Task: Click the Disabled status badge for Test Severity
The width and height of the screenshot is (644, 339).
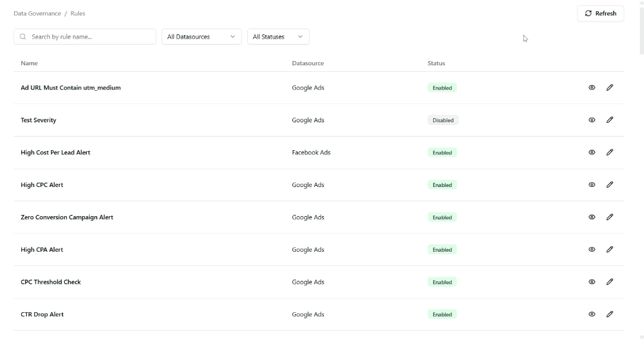Action: [x=443, y=121]
